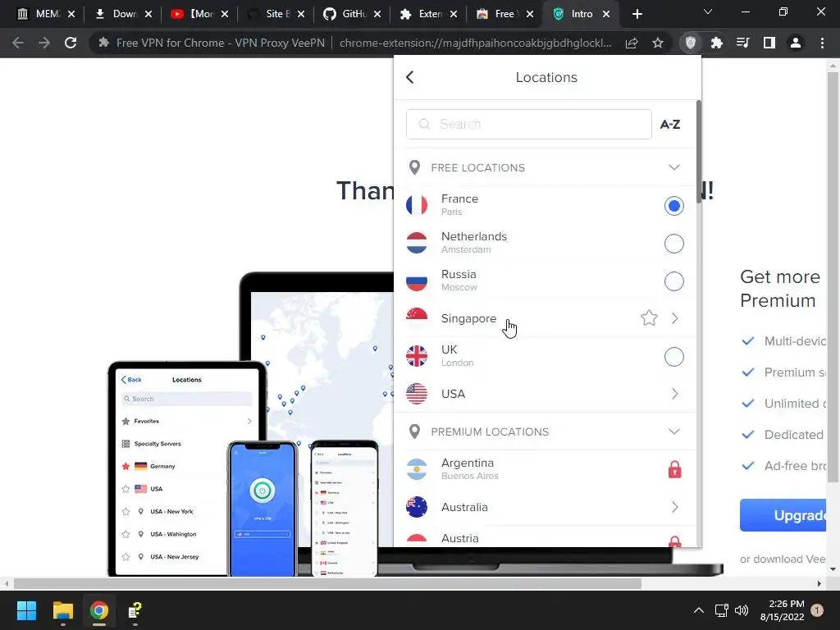Sort locations with the A-Z button
Screen dimensions: 840x630
tap(669, 125)
